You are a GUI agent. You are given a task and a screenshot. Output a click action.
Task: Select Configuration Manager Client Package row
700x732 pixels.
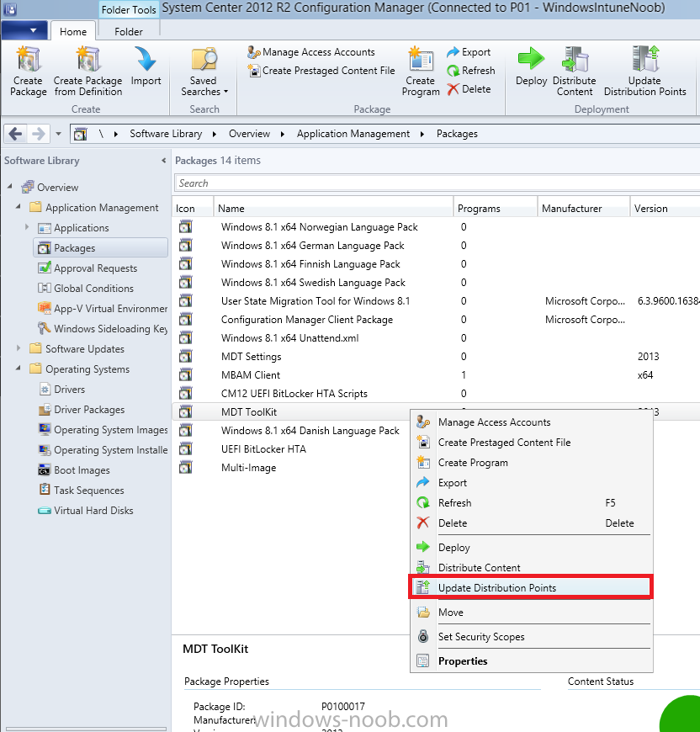tap(436, 320)
